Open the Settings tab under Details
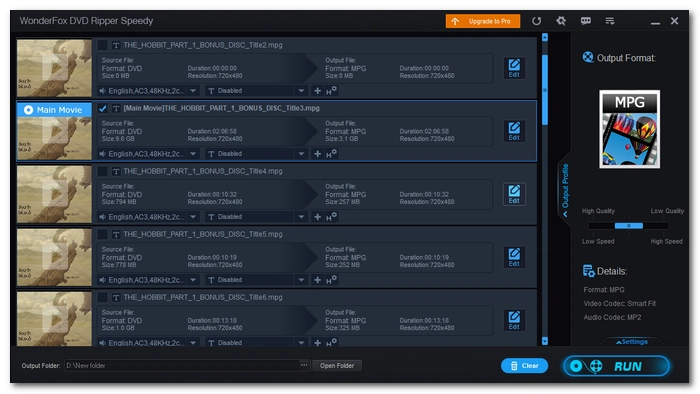 coord(632,342)
